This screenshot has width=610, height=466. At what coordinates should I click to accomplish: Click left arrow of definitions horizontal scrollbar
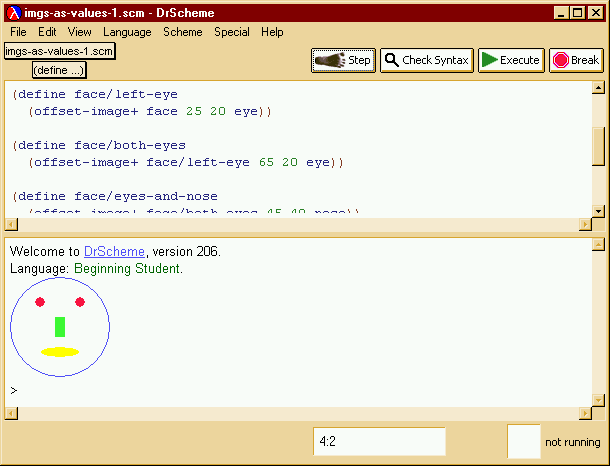click(x=11, y=224)
